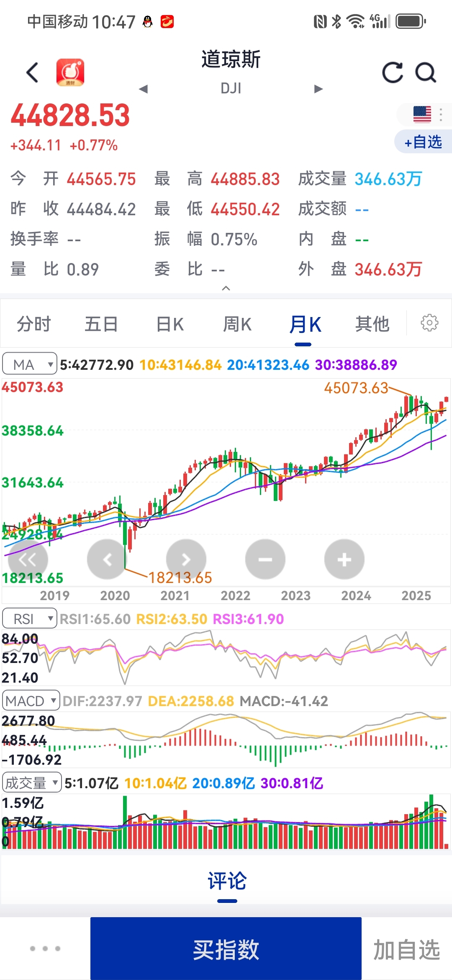Go back with the left arrow
This screenshot has height=980, width=452.
[x=32, y=72]
